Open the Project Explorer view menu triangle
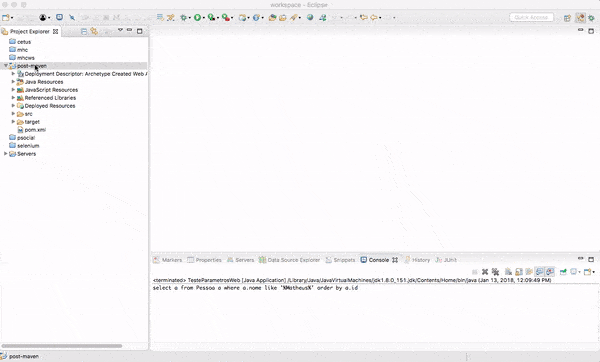This screenshot has height=362, width=600. click(x=120, y=30)
